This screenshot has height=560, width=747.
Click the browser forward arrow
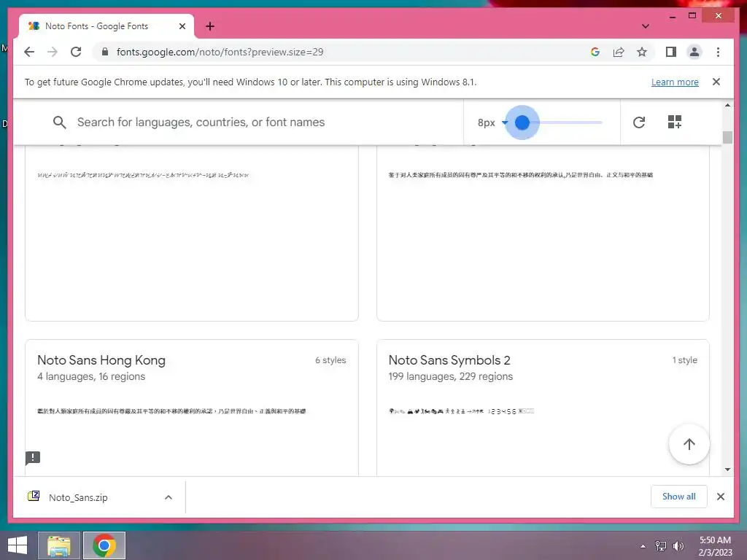pos(53,52)
